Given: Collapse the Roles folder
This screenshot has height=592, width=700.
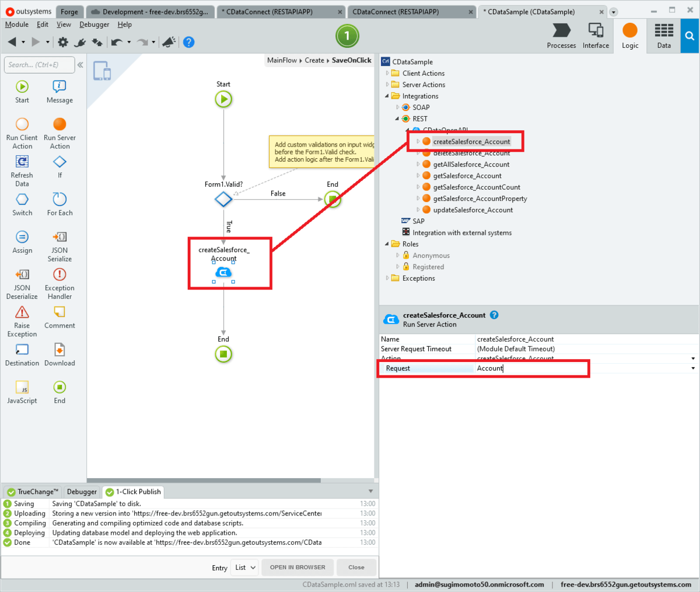Looking at the screenshot, I should tap(387, 244).
